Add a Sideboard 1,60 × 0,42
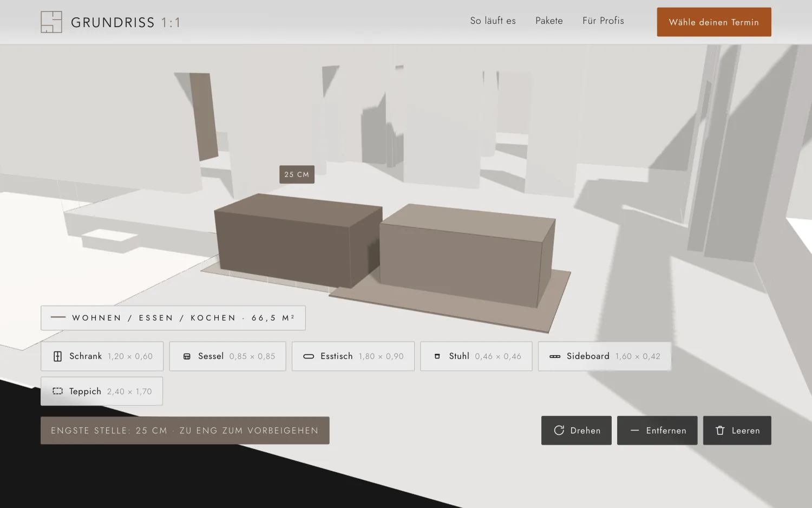This screenshot has height=508, width=812. point(605,356)
